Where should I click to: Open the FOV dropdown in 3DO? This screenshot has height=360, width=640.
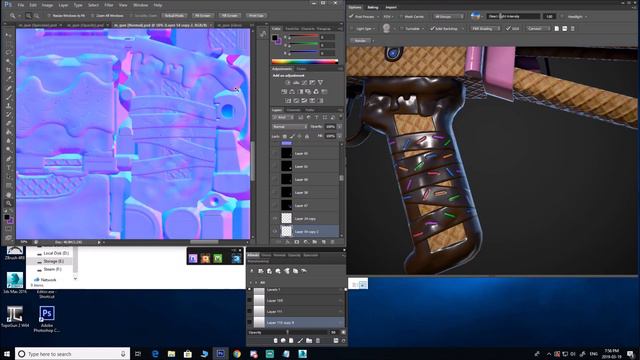(x=388, y=16)
